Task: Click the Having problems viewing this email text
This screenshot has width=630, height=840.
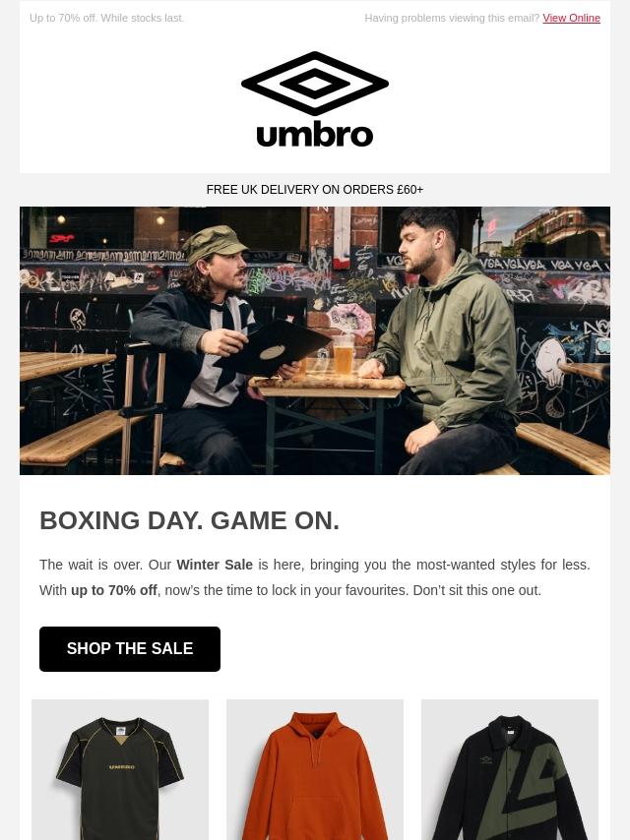Action: pyautogui.click(x=452, y=18)
